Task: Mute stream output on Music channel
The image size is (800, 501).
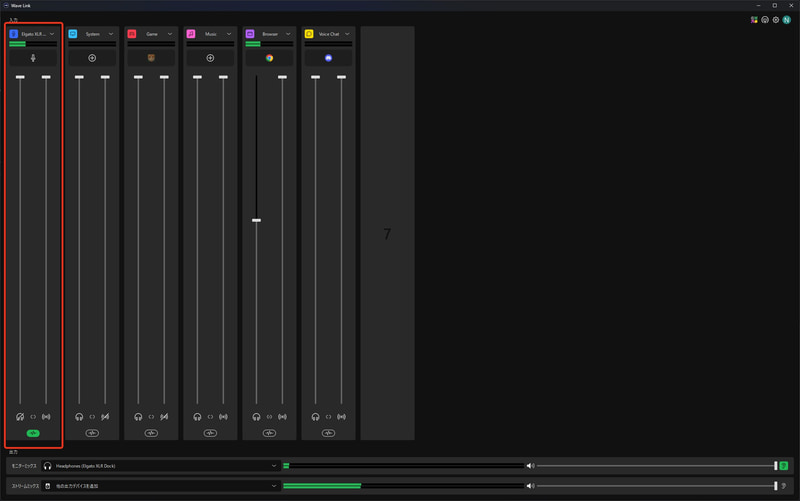Action: 223,417
